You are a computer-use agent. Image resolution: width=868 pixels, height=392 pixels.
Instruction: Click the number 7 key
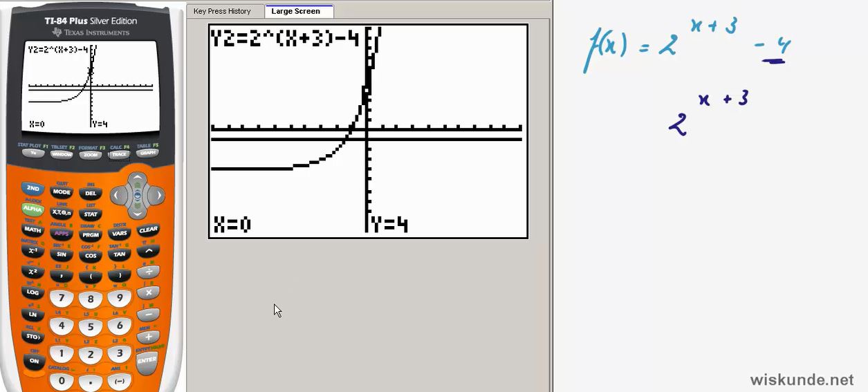(62, 298)
